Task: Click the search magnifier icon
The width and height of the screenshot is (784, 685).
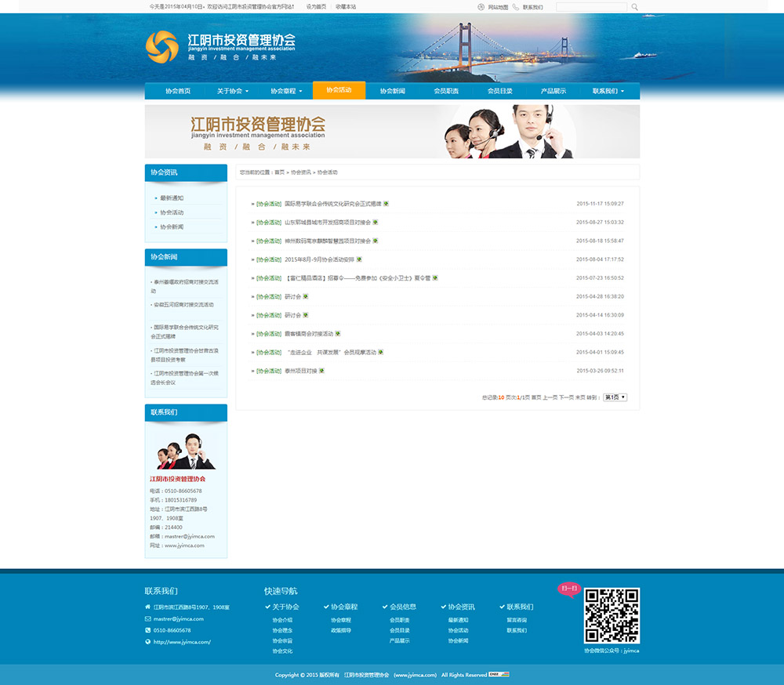Action: pos(634,7)
